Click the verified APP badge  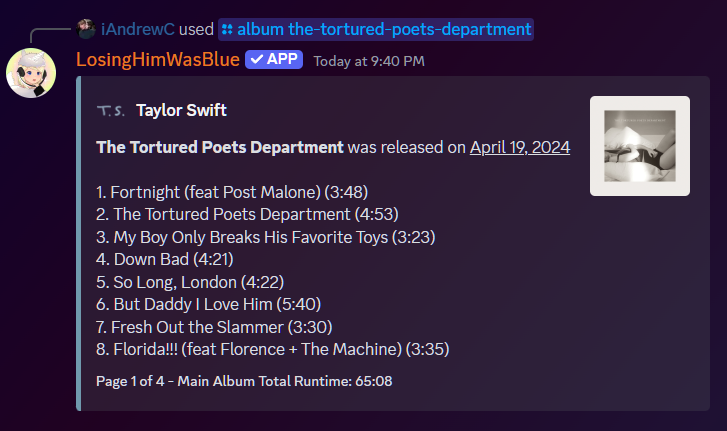pos(274,59)
